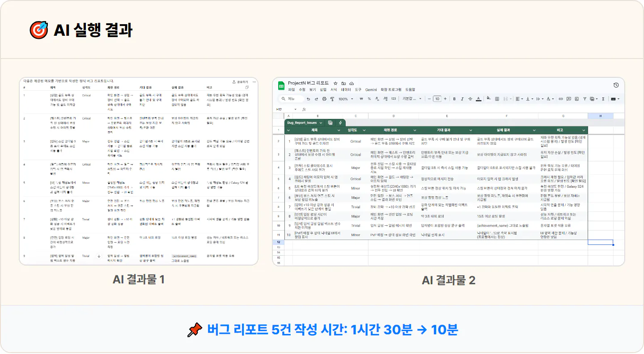Insert a link from the toolbar
This screenshot has height=354, width=644.
coord(561,99)
